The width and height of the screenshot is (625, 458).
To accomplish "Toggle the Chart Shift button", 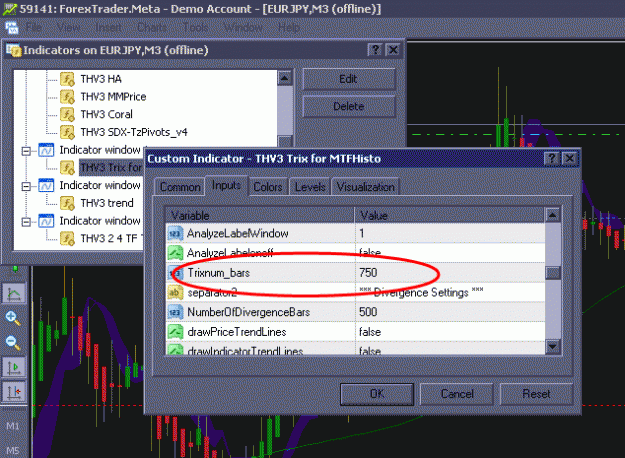I will (14, 392).
